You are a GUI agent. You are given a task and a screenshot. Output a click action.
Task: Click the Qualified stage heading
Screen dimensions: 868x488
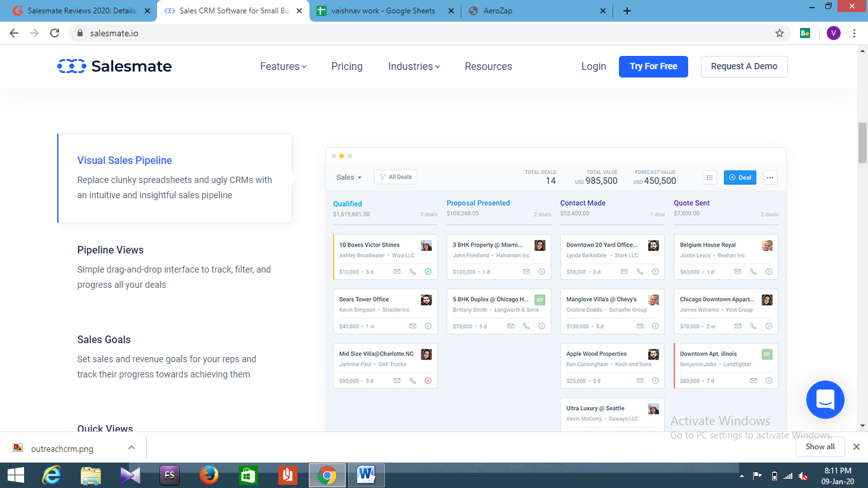(348, 204)
